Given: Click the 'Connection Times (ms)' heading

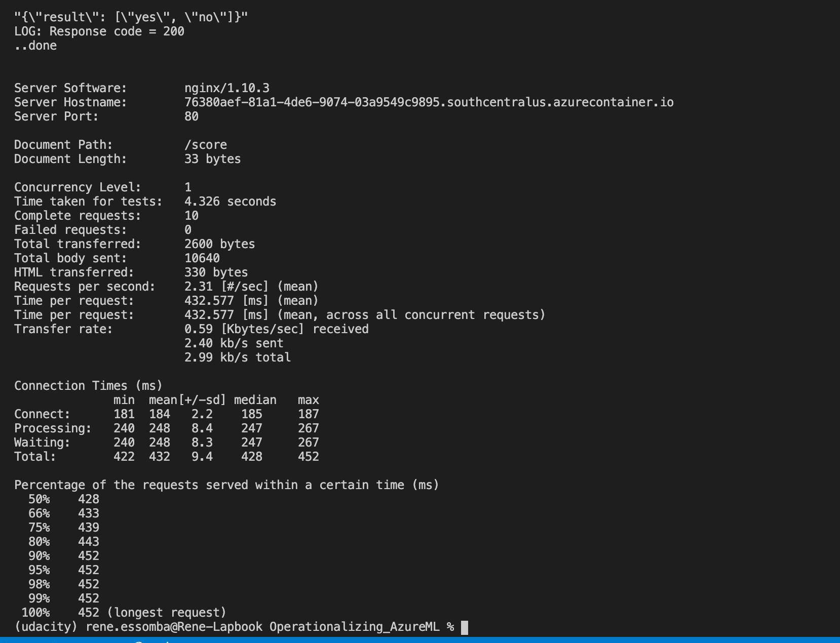Looking at the screenshot, I should [x=88, y=386].
